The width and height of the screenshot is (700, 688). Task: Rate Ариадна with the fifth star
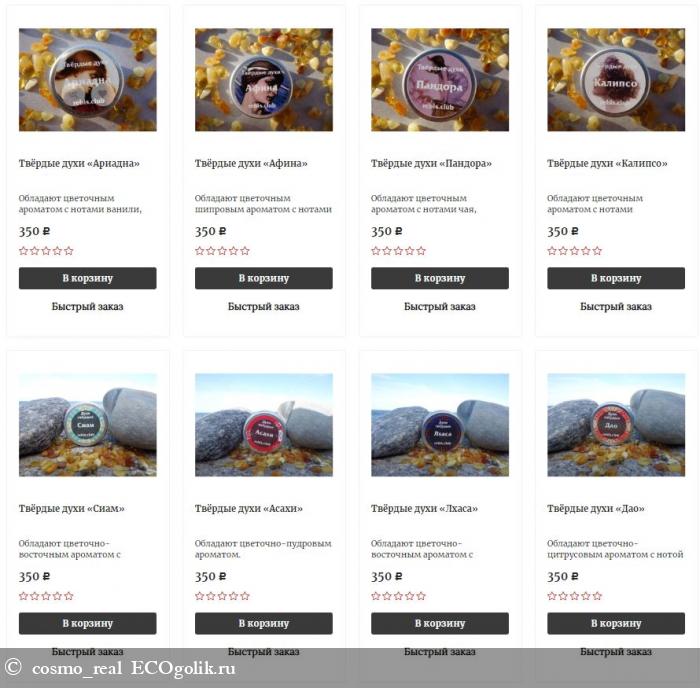point(69,251)
